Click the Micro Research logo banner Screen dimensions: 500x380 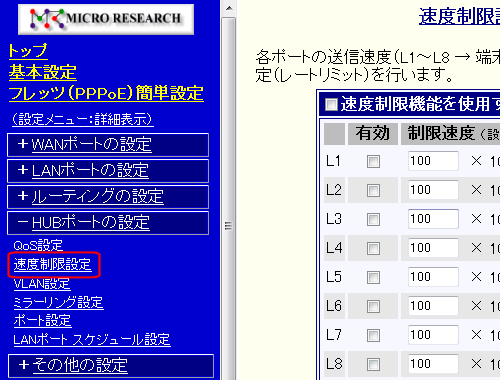click(x=106, y=19)
